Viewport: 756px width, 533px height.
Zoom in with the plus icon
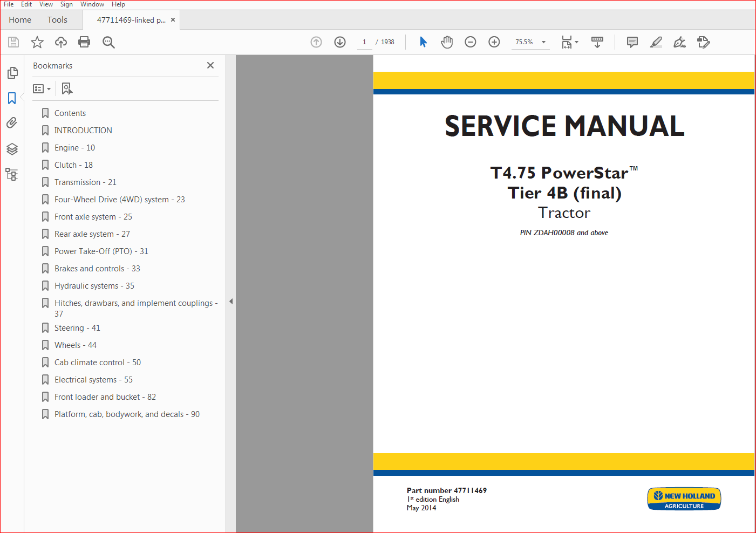tap(494, 42)
